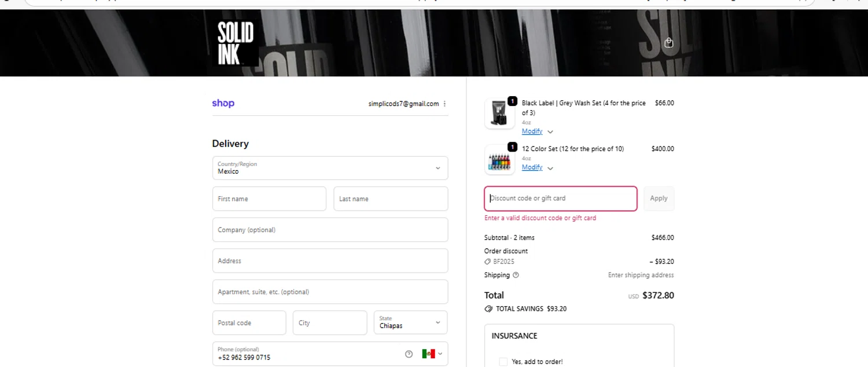
Task: Click the shipping info question icon
Action: pyautogui.click(x=516, y=275)
